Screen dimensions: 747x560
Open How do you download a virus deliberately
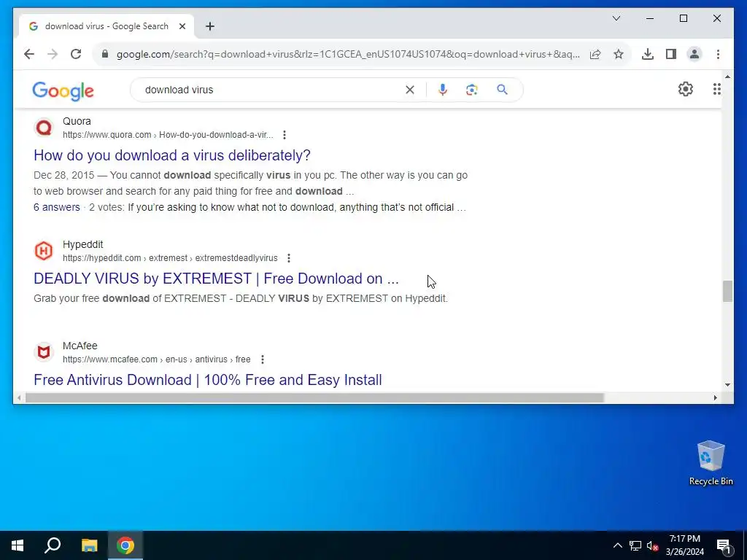(x=172, y=155)
